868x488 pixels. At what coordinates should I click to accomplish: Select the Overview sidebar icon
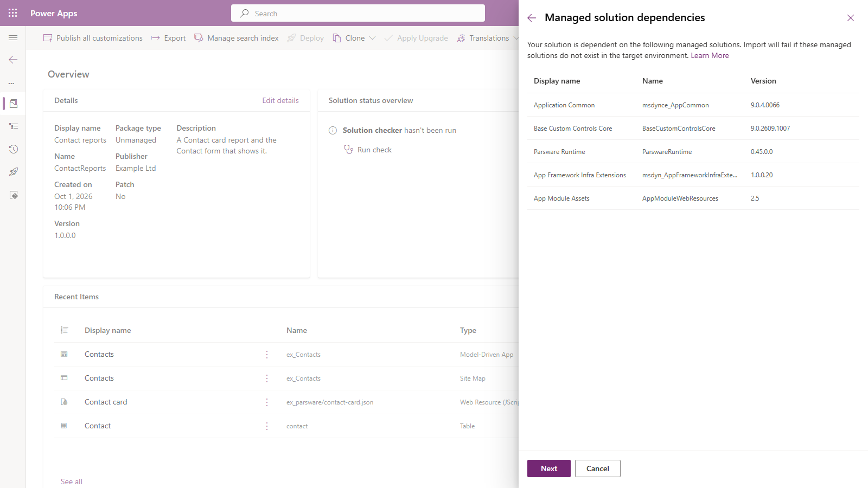tap(14, 104)
